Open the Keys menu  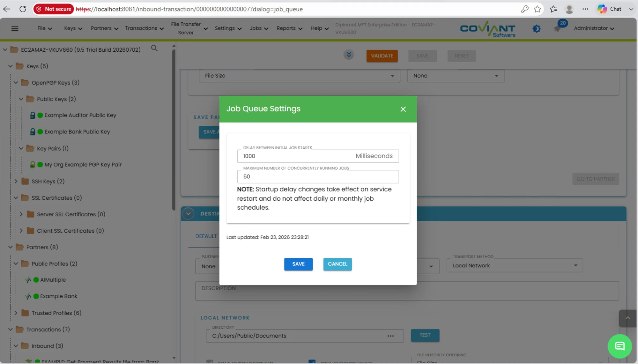[73, 28]
